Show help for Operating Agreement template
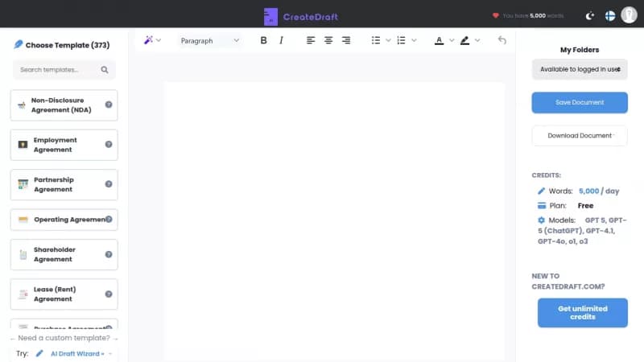644x362 pixels. coord(109,219)
